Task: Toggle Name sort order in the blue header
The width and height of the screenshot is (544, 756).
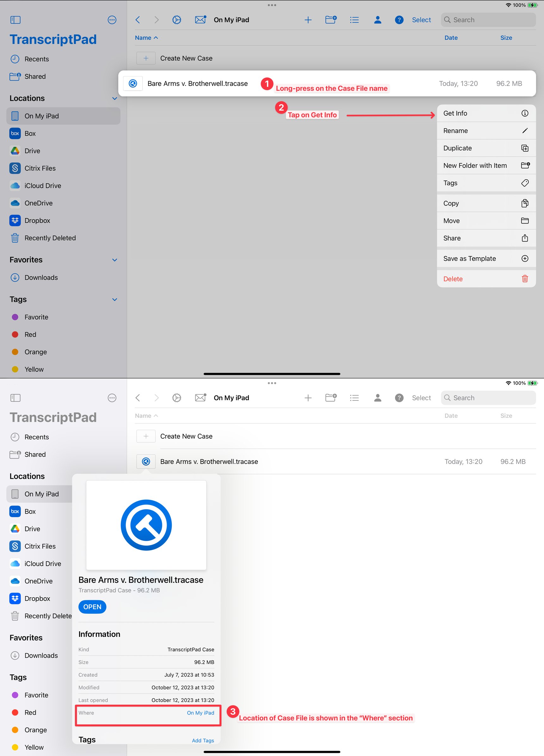Action: coord(146,38)
